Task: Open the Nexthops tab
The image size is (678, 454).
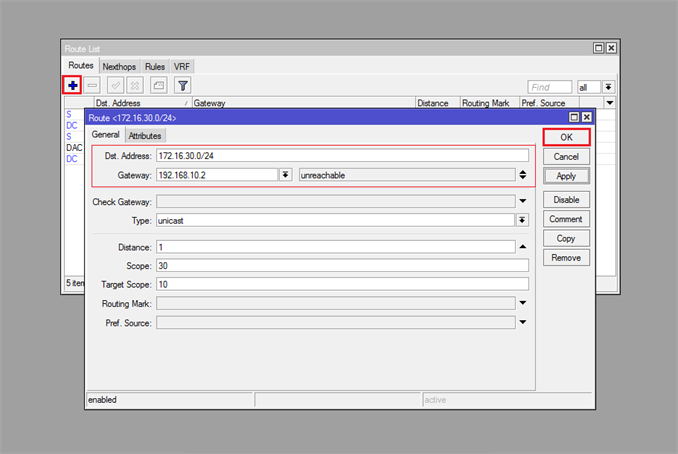Action: click(119, 67)
